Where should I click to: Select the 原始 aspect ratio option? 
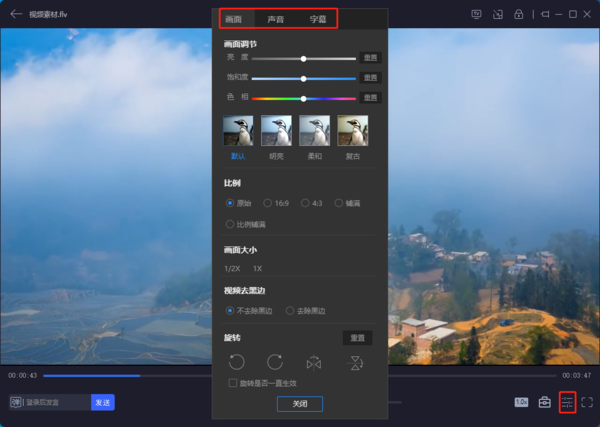238,203
